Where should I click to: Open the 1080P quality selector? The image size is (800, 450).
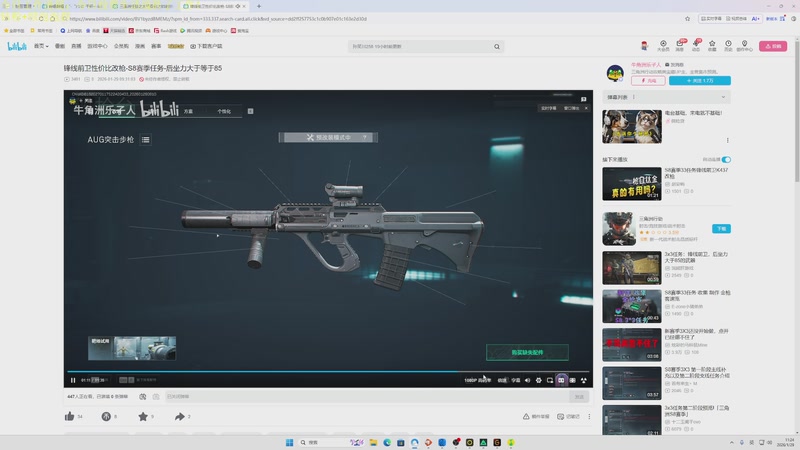(x=478, y=380)
